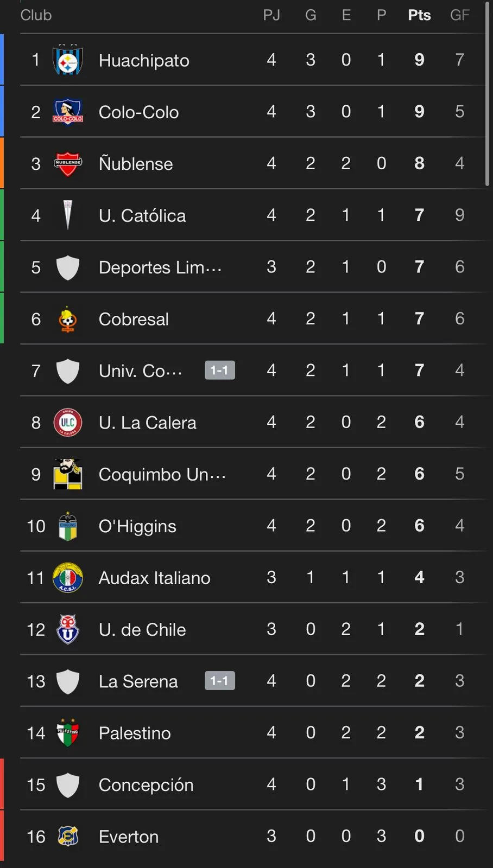Image resolution: width=493 pixels, height=868 pixels.
Task: Sort table by the Pts column header
Action: pos(419,15)
